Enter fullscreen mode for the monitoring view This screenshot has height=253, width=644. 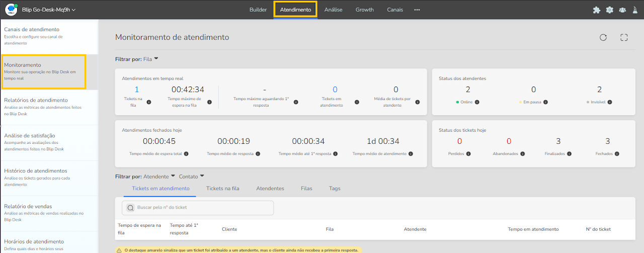click(x=624, y=37)
